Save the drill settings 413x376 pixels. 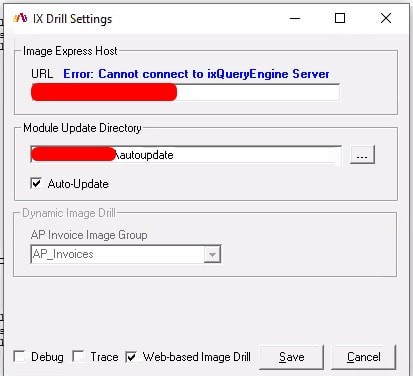coord(292,357)
